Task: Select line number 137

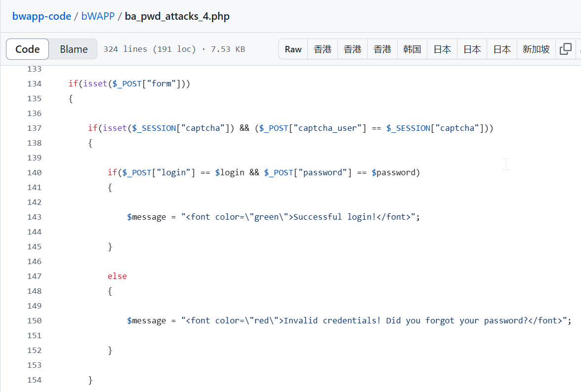Action: pos(35,128)
